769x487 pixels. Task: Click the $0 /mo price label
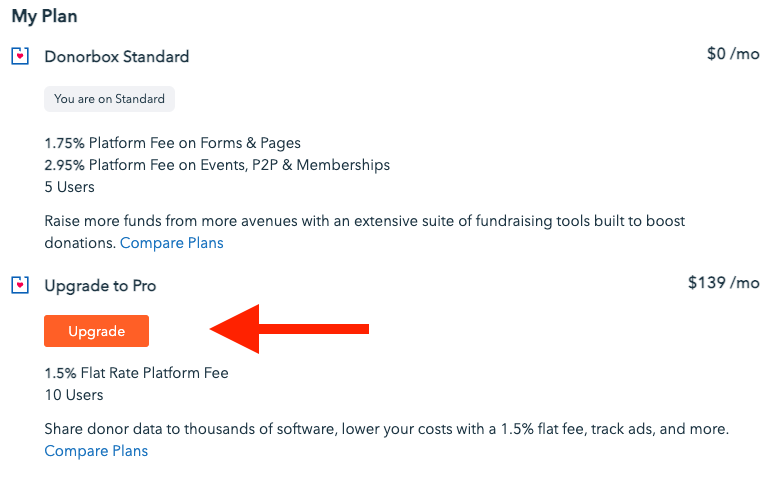click(x=732, y=54)
